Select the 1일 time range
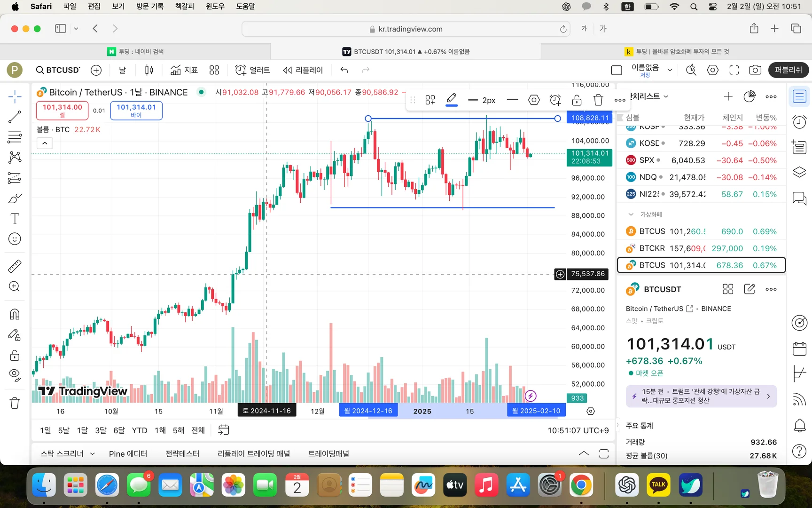 click(x=46, y=430)
